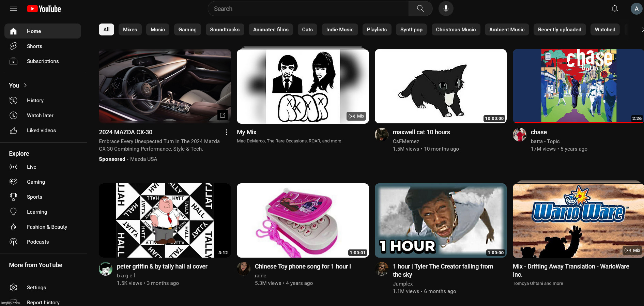Select the Animated films filter chip
This screenshot has height=306, width=644.
(x=271, y=30)
